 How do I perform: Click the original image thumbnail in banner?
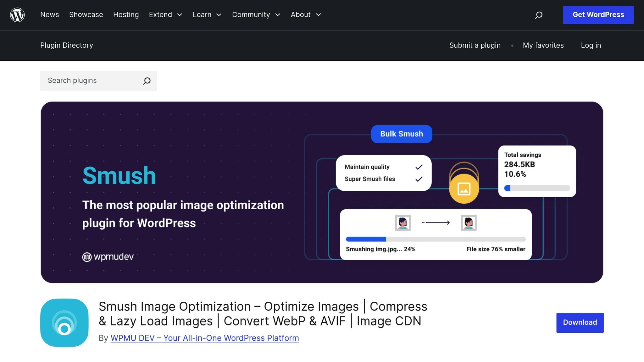[x=402, y=223]
